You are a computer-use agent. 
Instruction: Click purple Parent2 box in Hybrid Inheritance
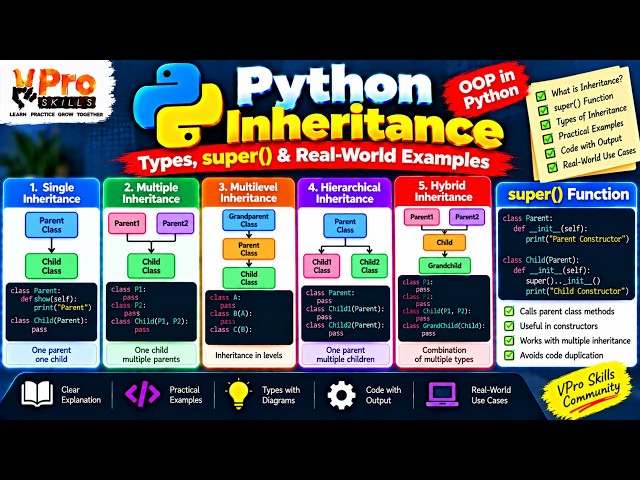467,217
